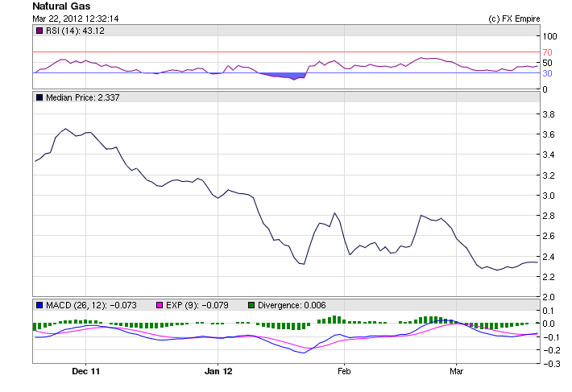Click the '2.6' price axis label
This screenshot has width=572, height=392.
tap(549, 236)
